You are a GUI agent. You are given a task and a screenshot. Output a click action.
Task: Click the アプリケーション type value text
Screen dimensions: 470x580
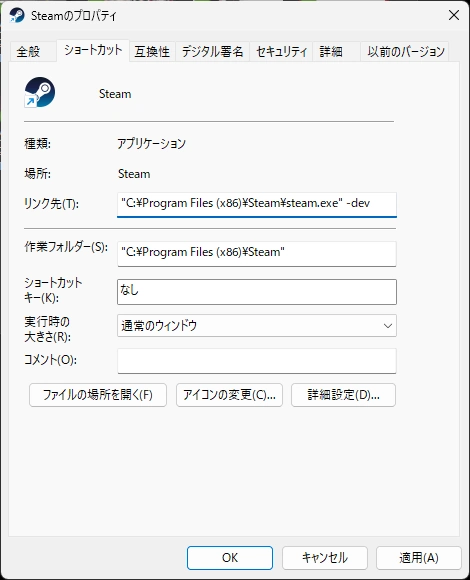tap(152, 143)
